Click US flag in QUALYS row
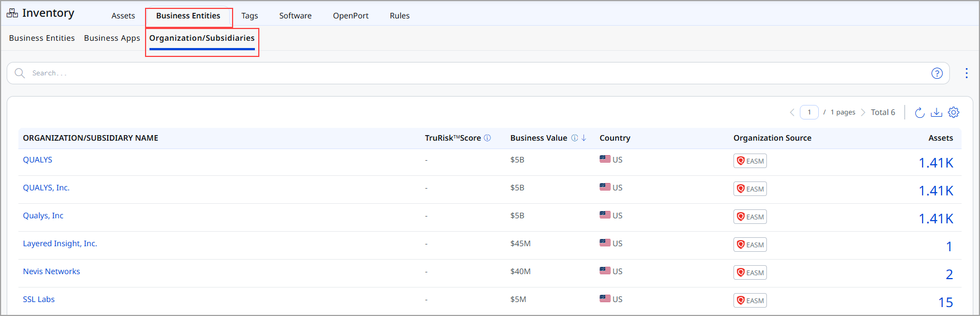 (x=605, y=159)
